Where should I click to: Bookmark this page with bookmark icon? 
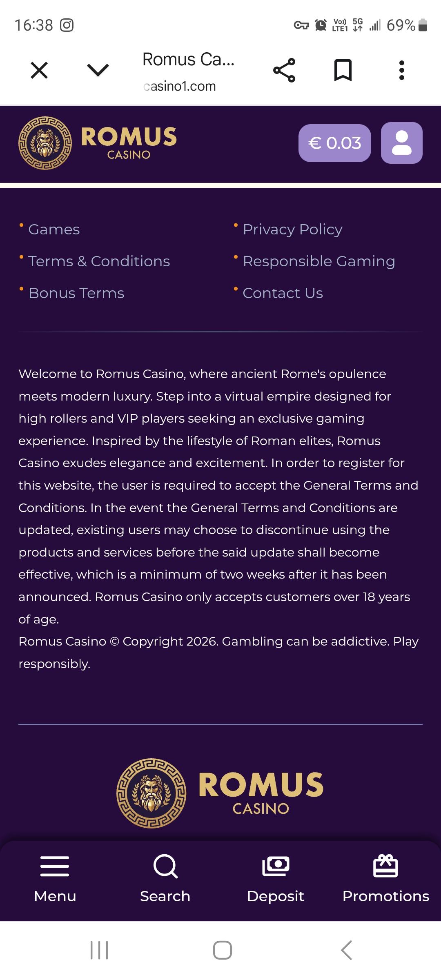click(343, 70)
